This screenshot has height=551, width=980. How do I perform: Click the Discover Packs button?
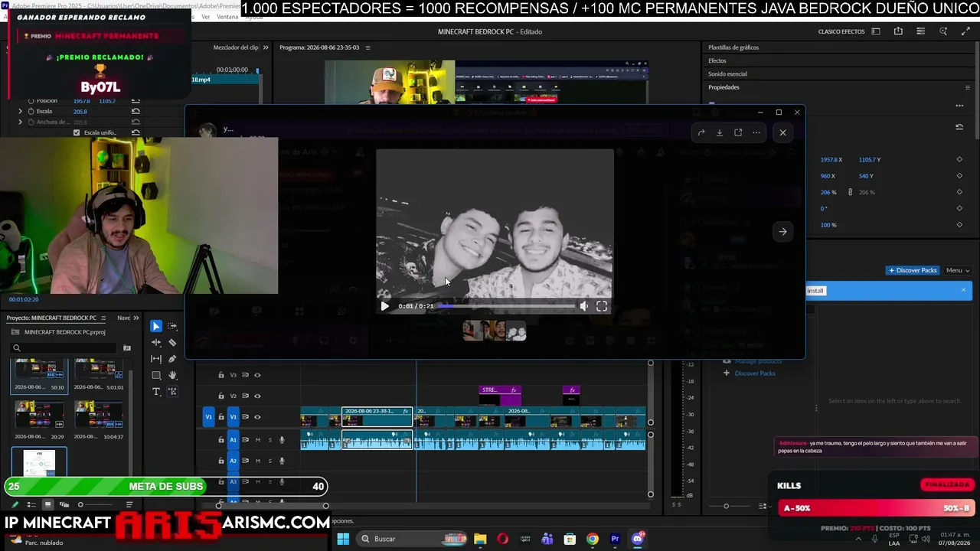pyautogui.click(x=913, y=270)
